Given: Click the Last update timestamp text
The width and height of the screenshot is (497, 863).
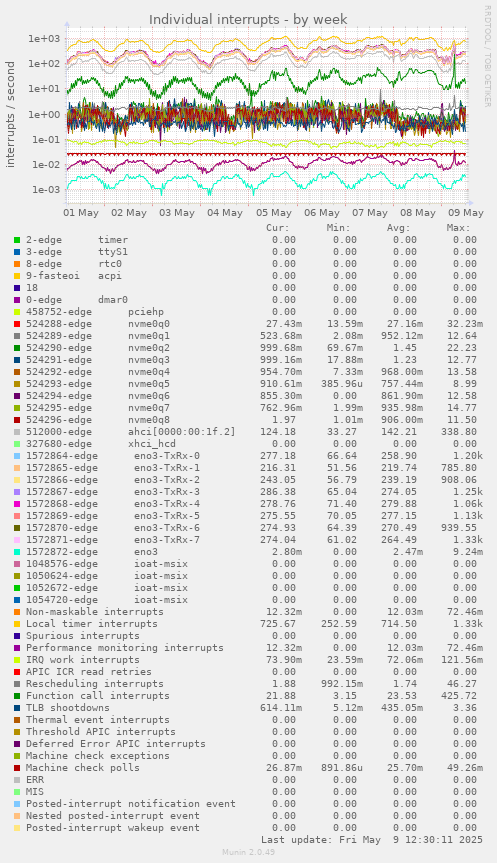Looking at the screenshot, I should 372,840.
